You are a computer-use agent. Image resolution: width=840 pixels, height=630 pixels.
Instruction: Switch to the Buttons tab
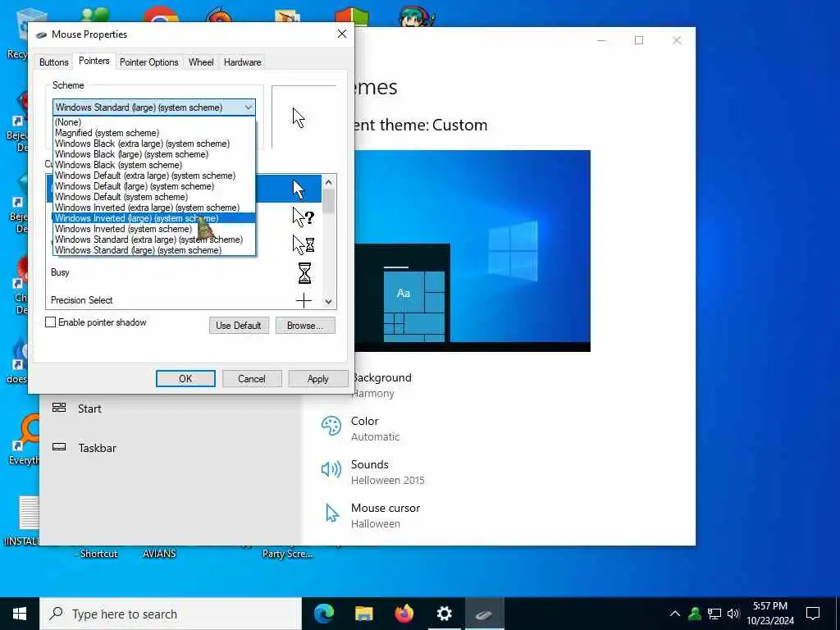tap(53, 62)
